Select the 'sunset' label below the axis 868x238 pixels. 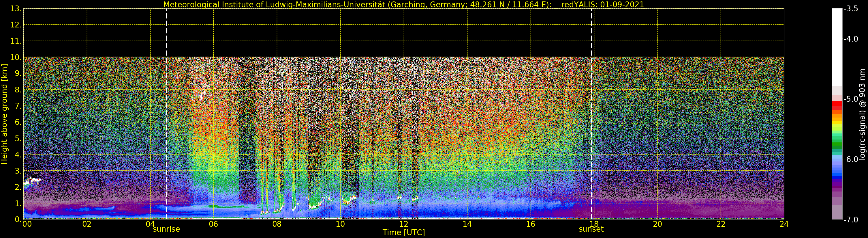[591, 229]
